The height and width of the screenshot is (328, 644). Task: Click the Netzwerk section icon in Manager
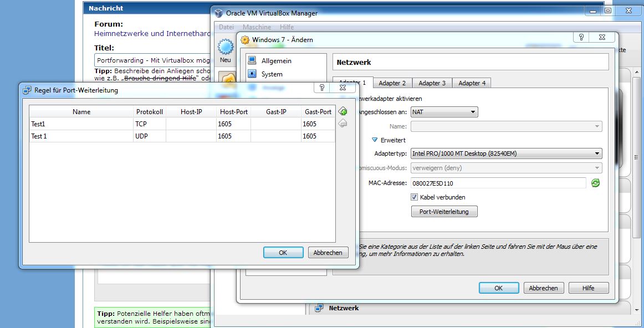coord(318,308)
